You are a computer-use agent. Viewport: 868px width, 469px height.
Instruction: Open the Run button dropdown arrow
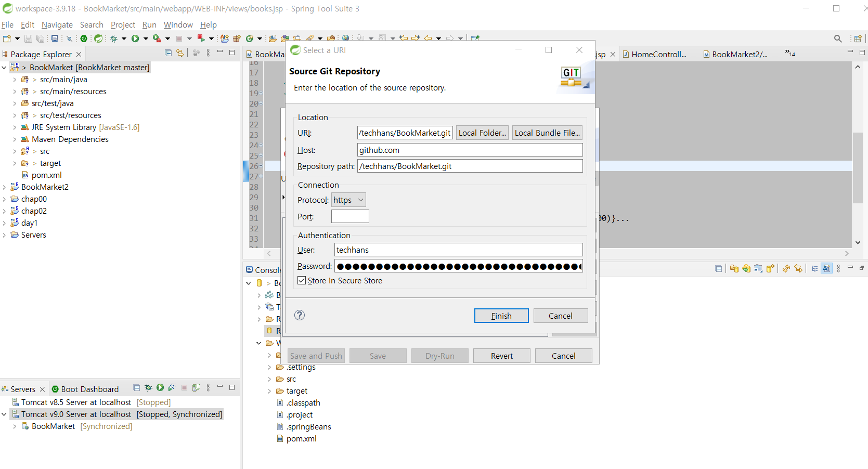(146, 38)
